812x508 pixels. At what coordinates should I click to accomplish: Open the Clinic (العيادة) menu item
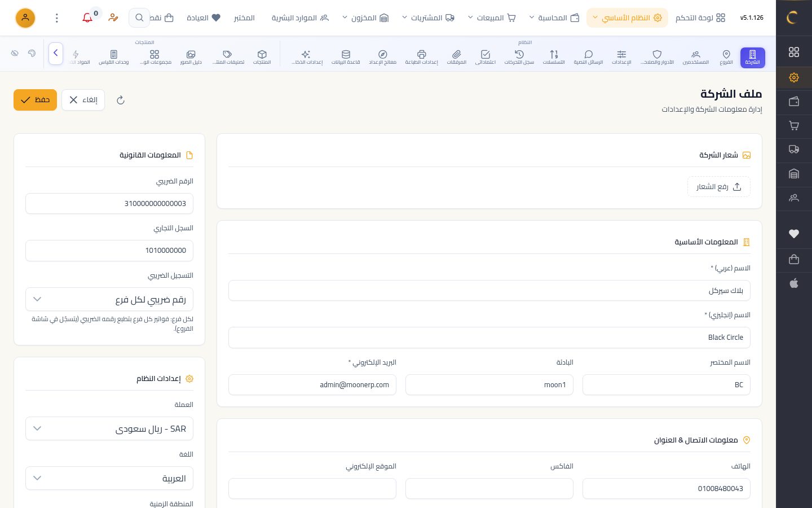pos(204,18)
